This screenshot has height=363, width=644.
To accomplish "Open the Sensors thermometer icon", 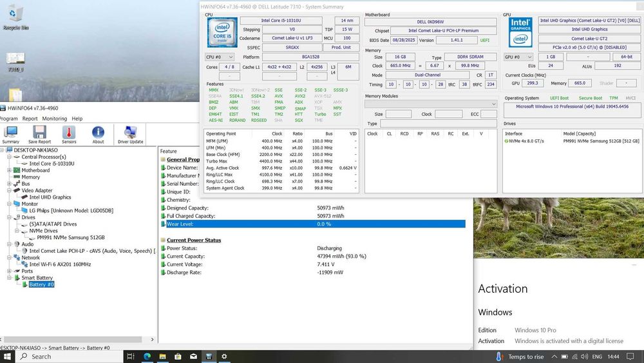I will click(x=69, y=135).
